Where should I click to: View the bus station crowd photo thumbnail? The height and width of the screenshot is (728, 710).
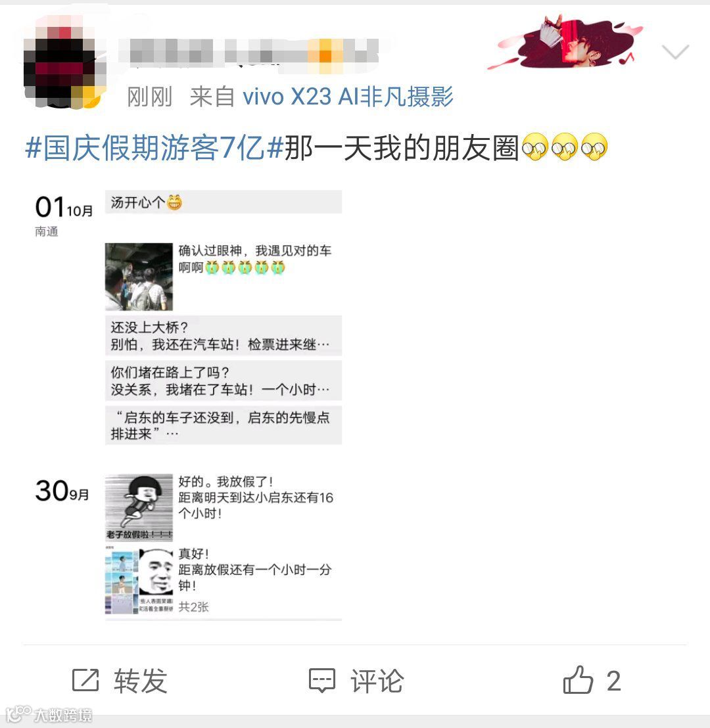(139, 277)
